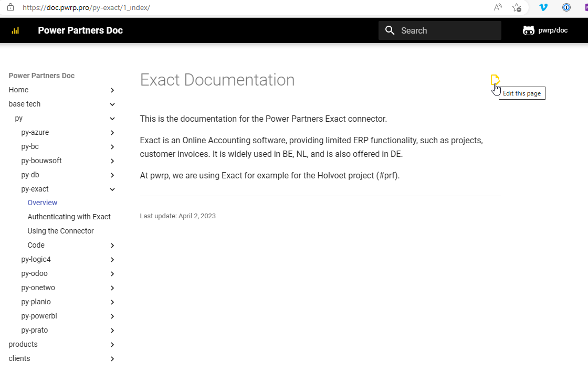
Task: Expand the py-powerbi chevron
Action: point(112,316)
